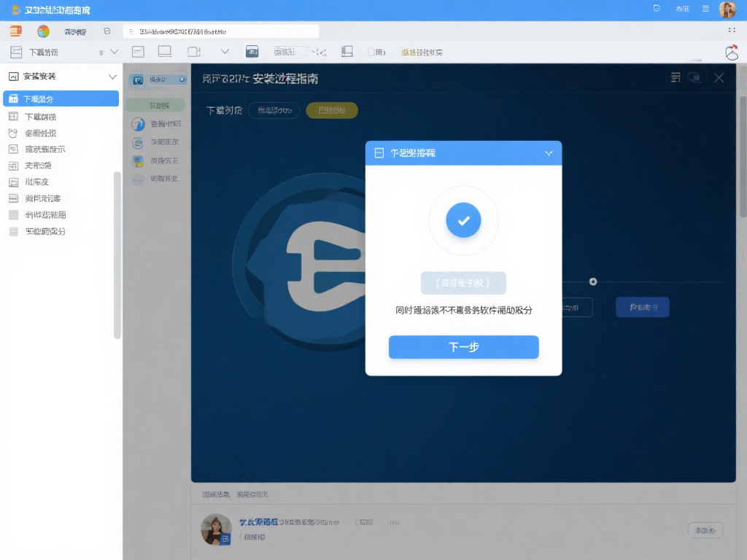Click the yellow pill button in the blue header

tap(332, 110)
